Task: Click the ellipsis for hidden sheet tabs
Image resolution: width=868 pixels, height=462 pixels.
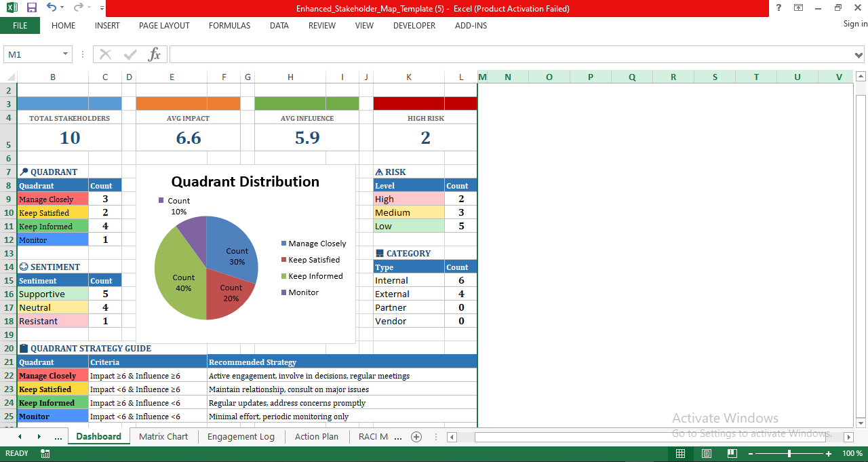Action: pyautogui.click(x=58, y=437)
